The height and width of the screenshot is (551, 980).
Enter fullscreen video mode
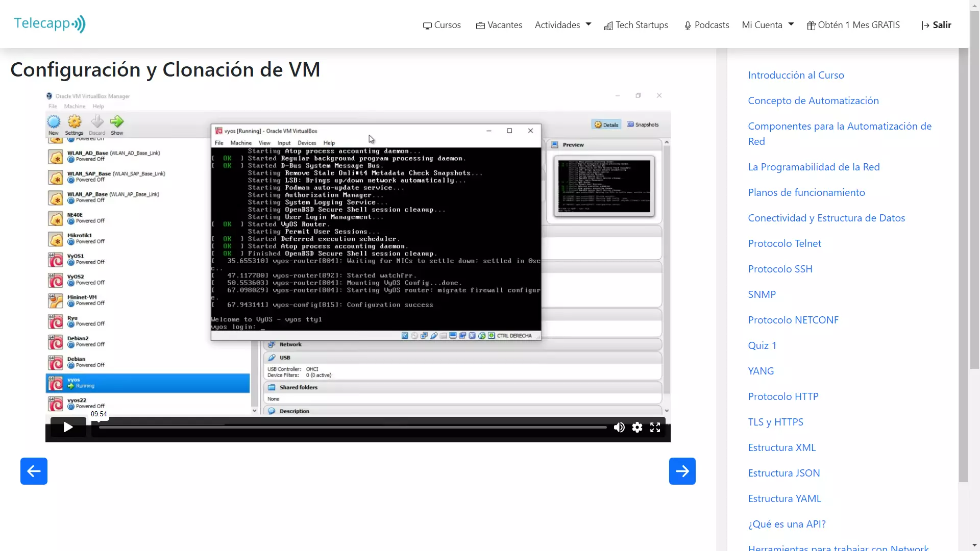(655, 428)
